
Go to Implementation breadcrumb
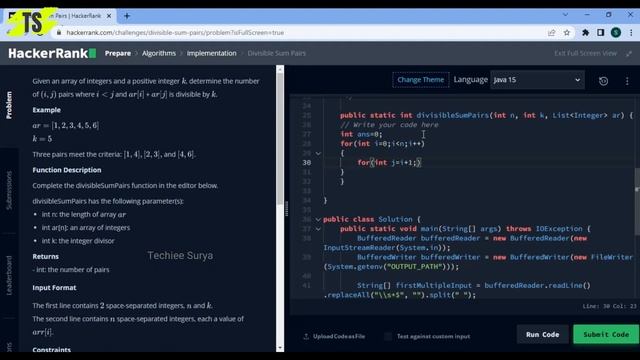tap(211, 53)
